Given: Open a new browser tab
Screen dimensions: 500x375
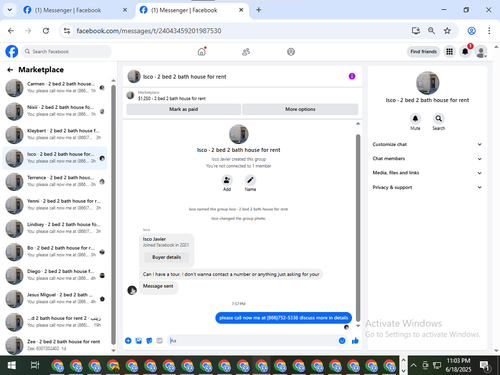Looking at the screenshot, I should click(x=259, y=10).
